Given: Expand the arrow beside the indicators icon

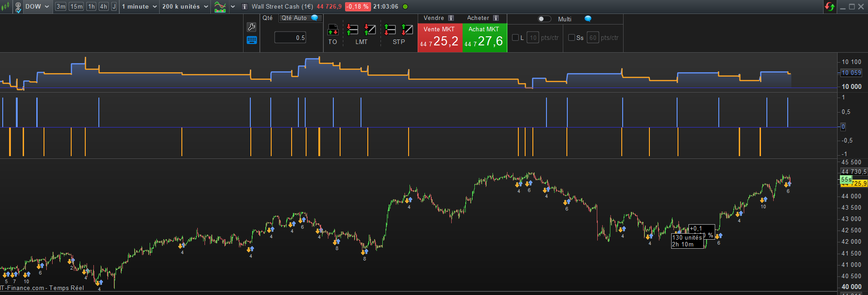Looking at the screenshot, I should 233,7.
